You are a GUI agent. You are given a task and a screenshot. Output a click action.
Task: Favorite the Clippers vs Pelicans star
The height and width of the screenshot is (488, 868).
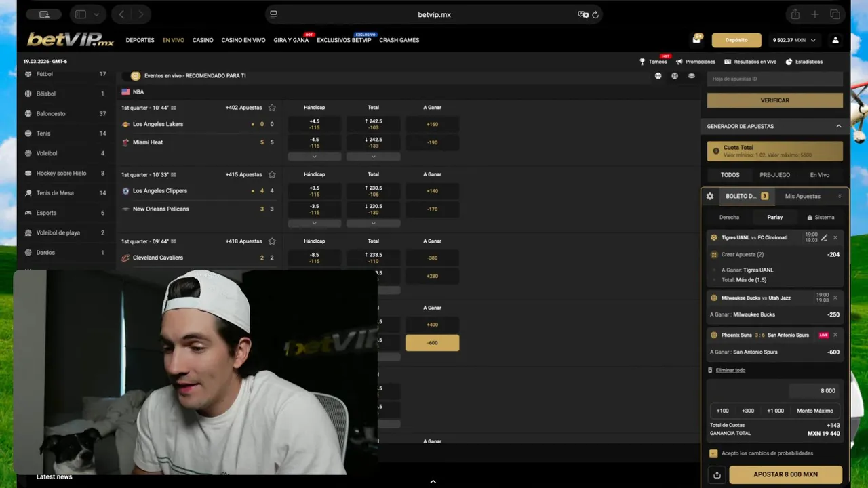pos(272,174)
